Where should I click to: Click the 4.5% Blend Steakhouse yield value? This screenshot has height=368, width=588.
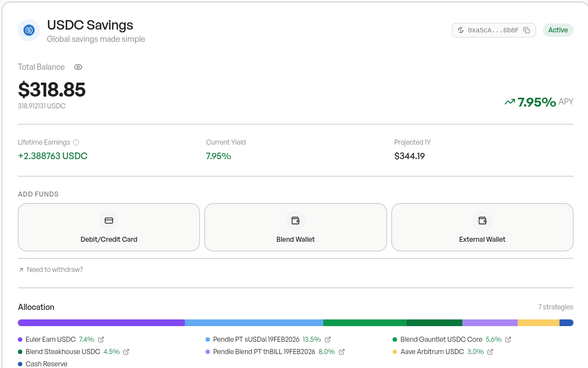(x=111, y=352)
